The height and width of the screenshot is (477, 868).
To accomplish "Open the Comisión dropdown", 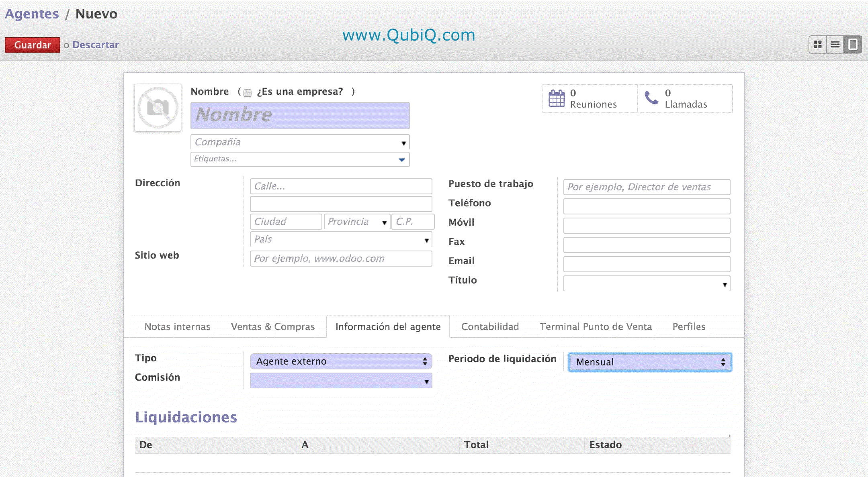I will 426,381.
